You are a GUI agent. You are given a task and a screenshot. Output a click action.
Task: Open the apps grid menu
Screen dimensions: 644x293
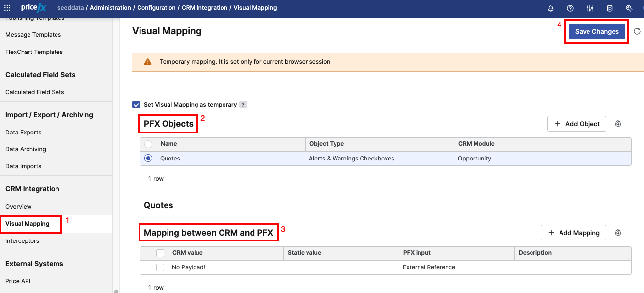[x=7, y=8]
